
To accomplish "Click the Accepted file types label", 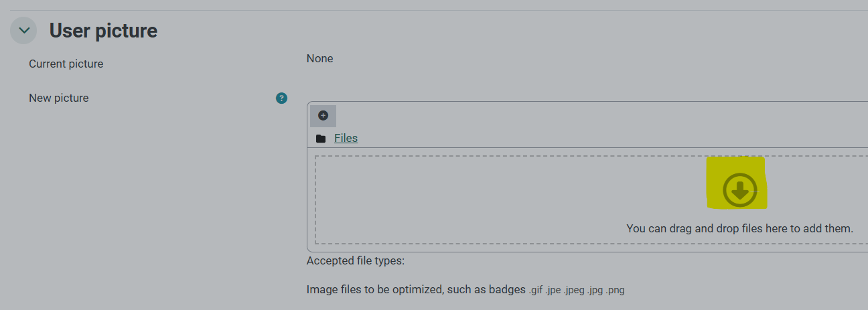I will 356,260.
